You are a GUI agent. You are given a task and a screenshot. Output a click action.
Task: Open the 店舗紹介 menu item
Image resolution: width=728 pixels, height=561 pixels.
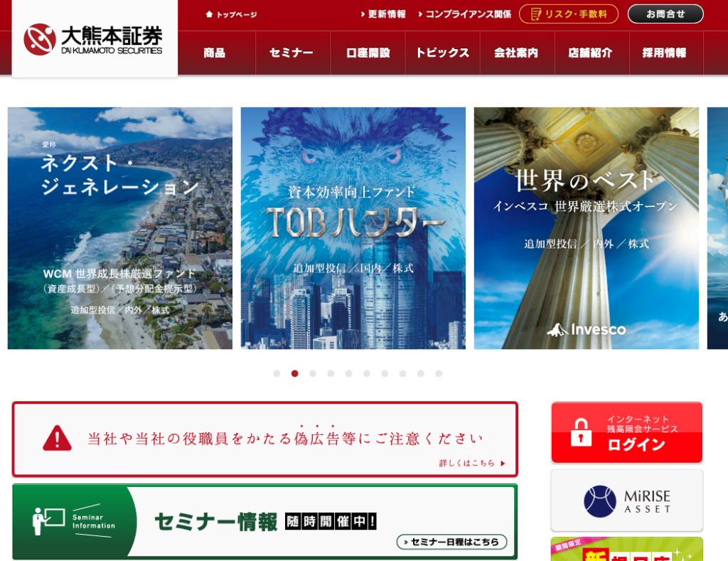[591, 53]
